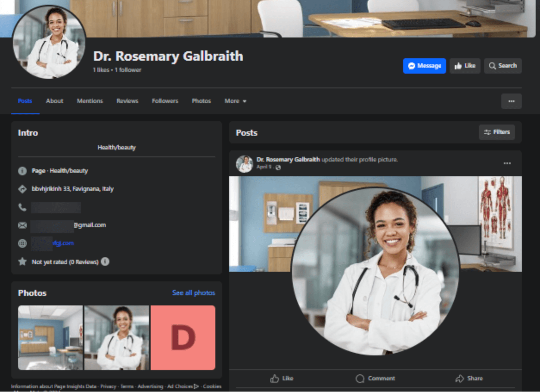Screen dimensions: 540x392
Task: Open the posts Filters control
Action: coord(497,132)
